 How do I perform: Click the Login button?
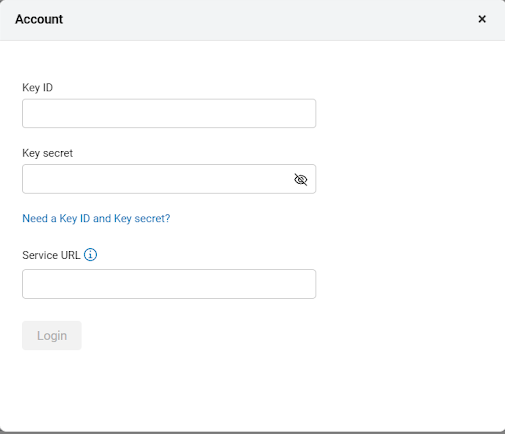(x=52, y=335)
